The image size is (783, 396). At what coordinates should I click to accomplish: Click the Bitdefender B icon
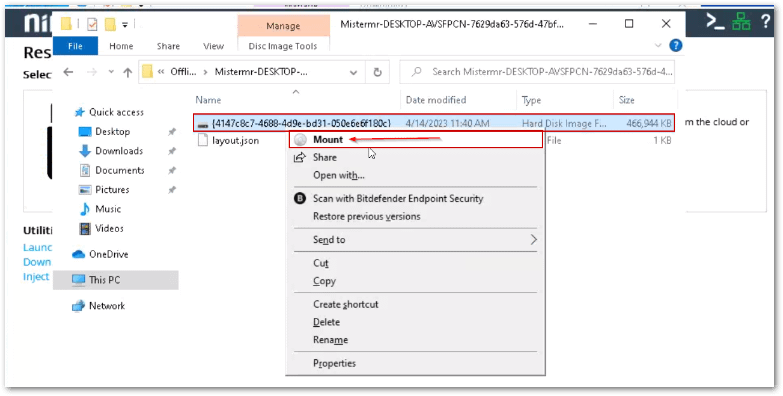coord(300,198)
